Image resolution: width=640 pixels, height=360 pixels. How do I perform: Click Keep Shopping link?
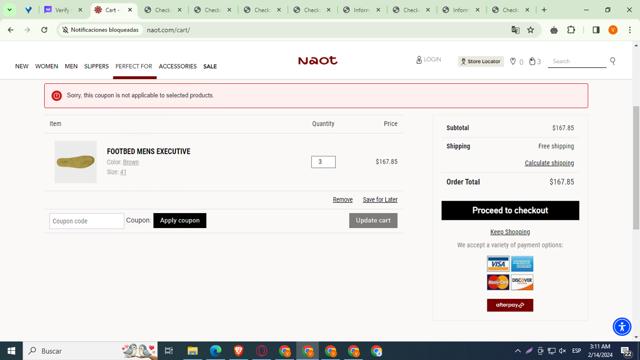click(x=510, y=232)
